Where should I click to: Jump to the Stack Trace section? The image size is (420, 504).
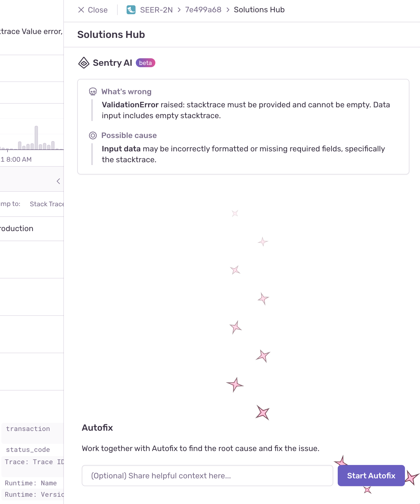[47, 204]
